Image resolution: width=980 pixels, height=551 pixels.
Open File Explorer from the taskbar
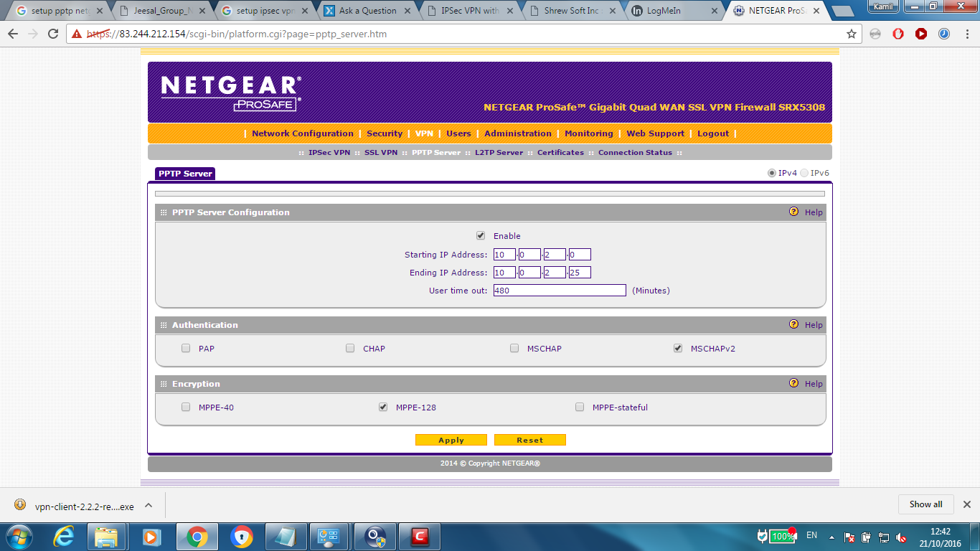coord(106,537)
